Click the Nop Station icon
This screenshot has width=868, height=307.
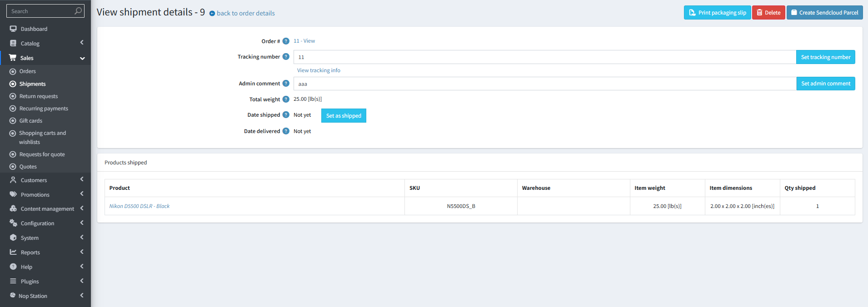pos(13,295)
